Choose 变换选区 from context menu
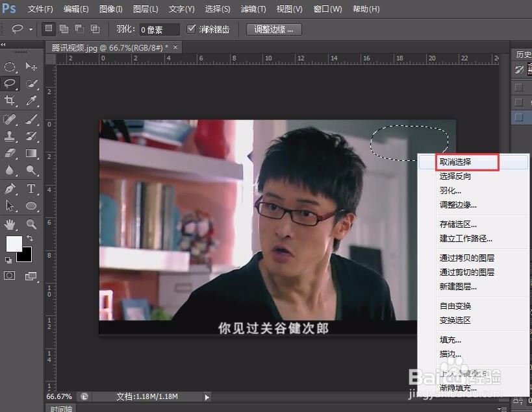The height and width of the screenshot is (412, 532). [474, 320]
